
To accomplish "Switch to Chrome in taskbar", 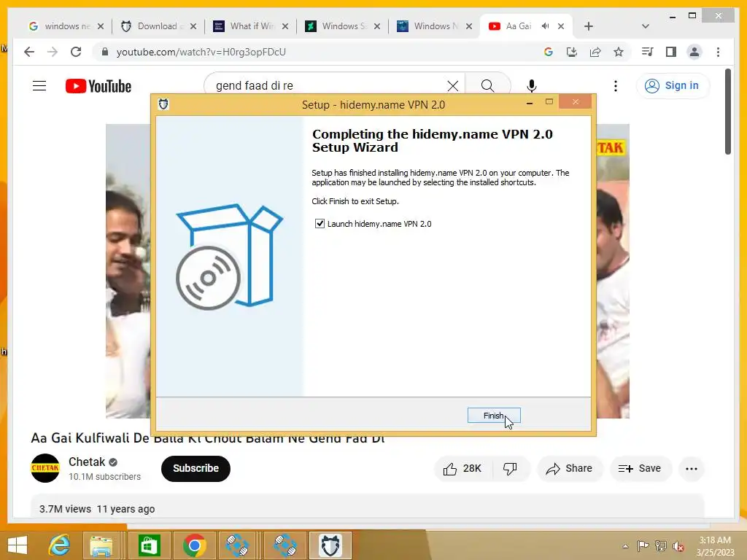I will pyautogui.click(x=194, y=545).
